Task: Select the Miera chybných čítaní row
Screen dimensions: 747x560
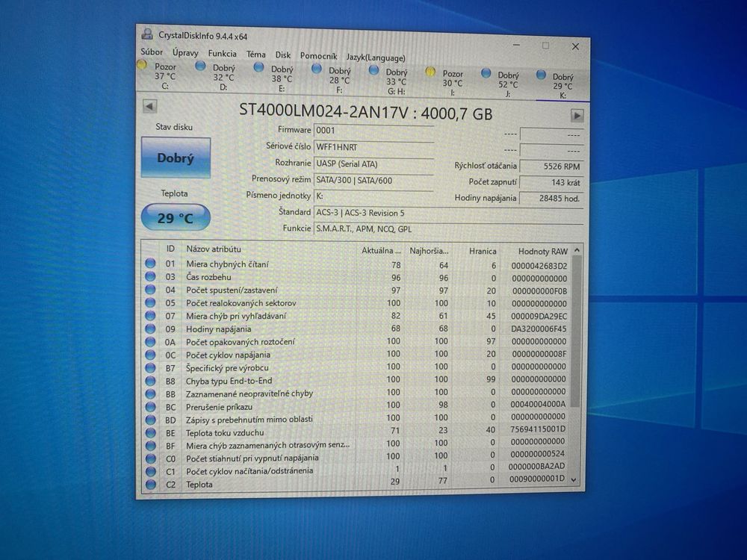Action: pos(357,264)
